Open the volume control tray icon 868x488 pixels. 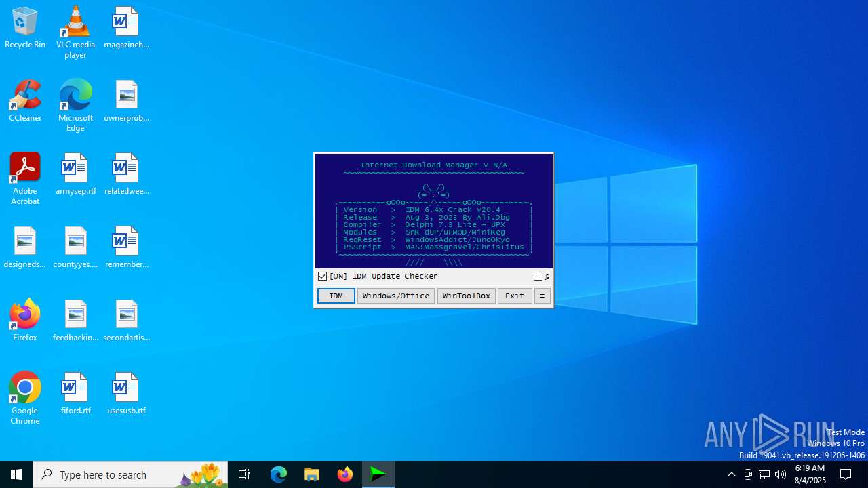pos(781,474)
